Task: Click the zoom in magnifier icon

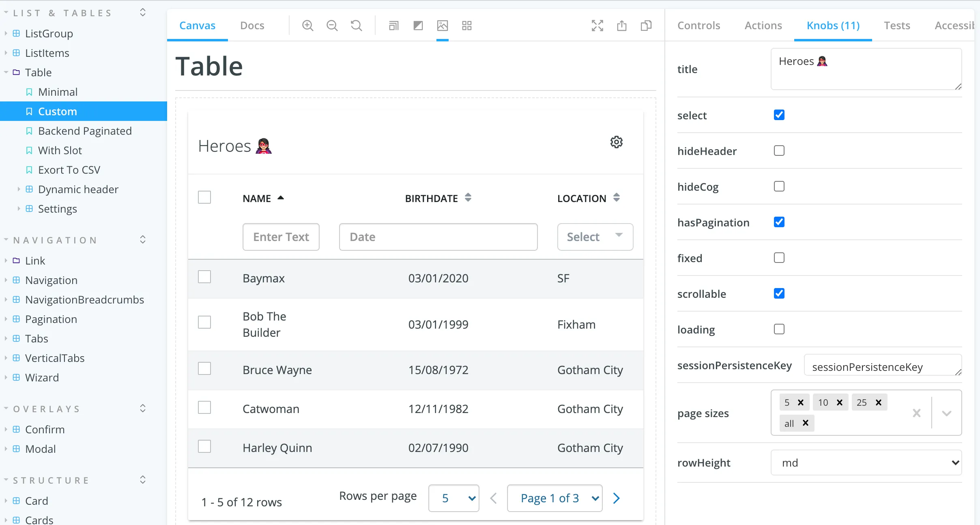Action: 308,26
